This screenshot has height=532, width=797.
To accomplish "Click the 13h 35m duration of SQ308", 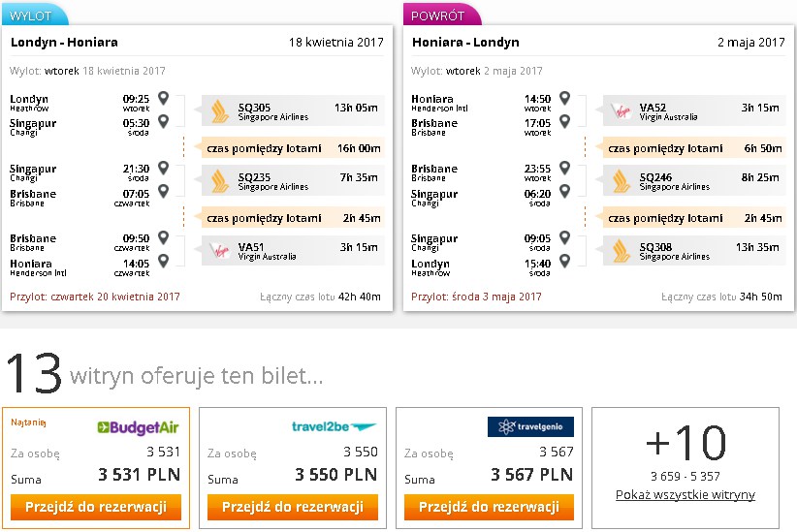I will click(x=757, y=247).
